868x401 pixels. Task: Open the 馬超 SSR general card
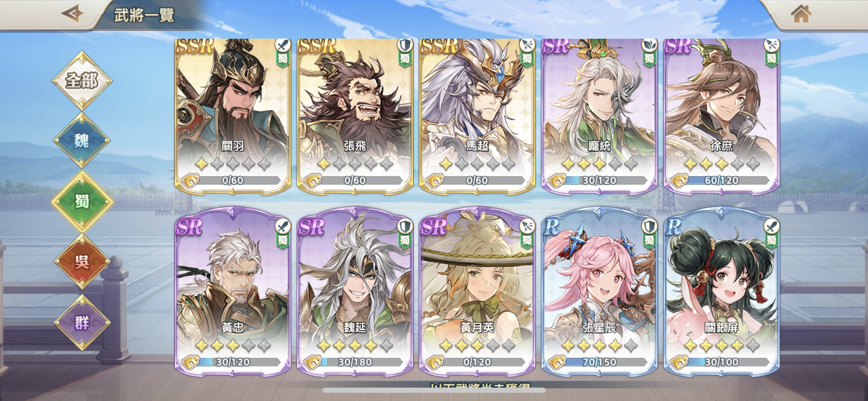[x=477, y=117]
